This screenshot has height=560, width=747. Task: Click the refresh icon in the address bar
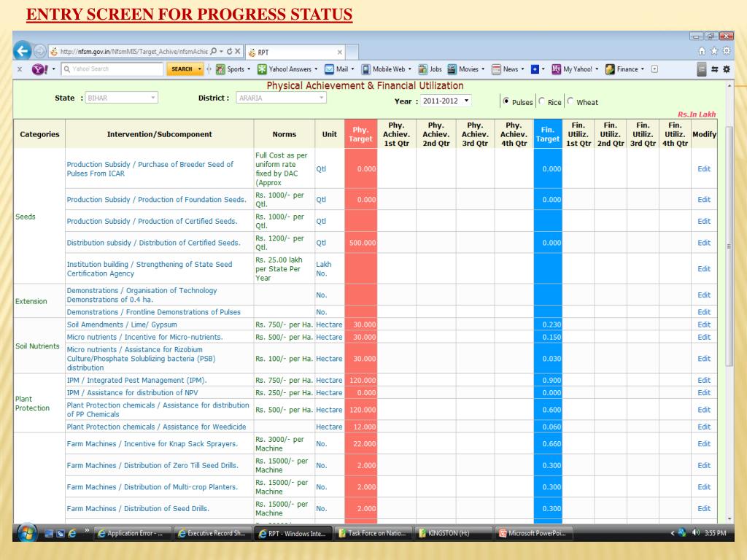pos(230,51)
